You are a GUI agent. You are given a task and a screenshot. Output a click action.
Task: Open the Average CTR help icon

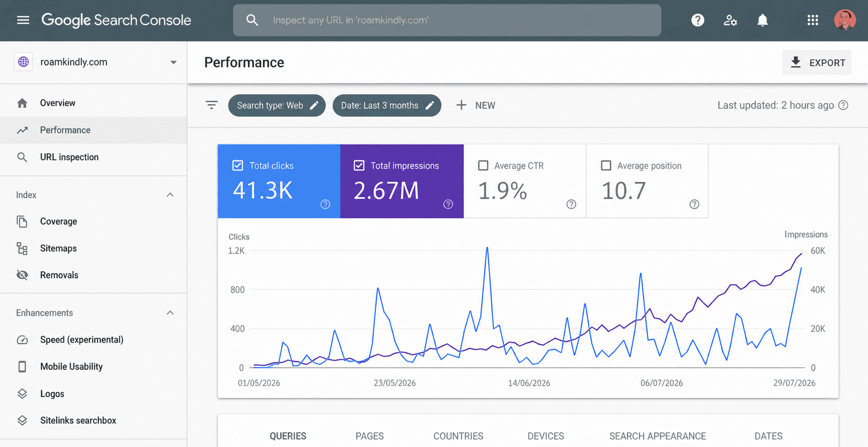pyautogui.click(x=571, y=204)
